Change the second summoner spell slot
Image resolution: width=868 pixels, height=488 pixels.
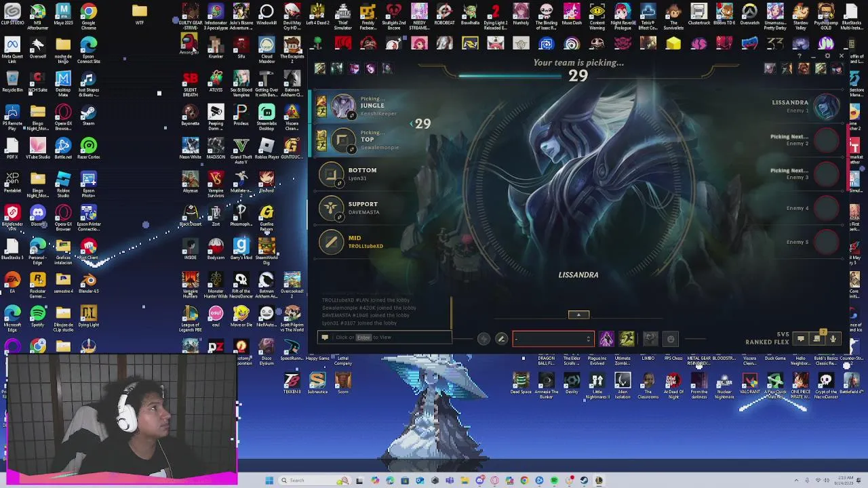(626, 338)
